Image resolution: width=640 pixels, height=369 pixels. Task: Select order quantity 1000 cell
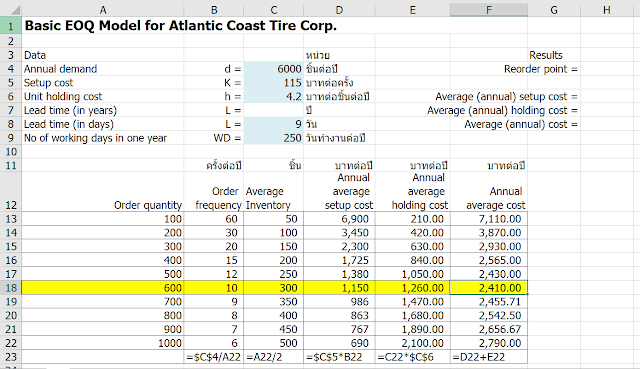[102, 343]
